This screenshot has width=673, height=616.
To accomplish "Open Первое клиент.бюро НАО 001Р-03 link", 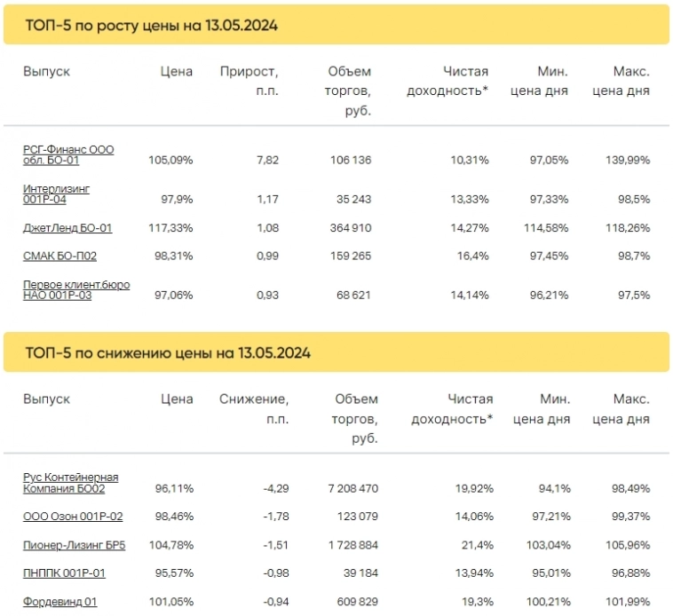I will (x=76, y=289).
